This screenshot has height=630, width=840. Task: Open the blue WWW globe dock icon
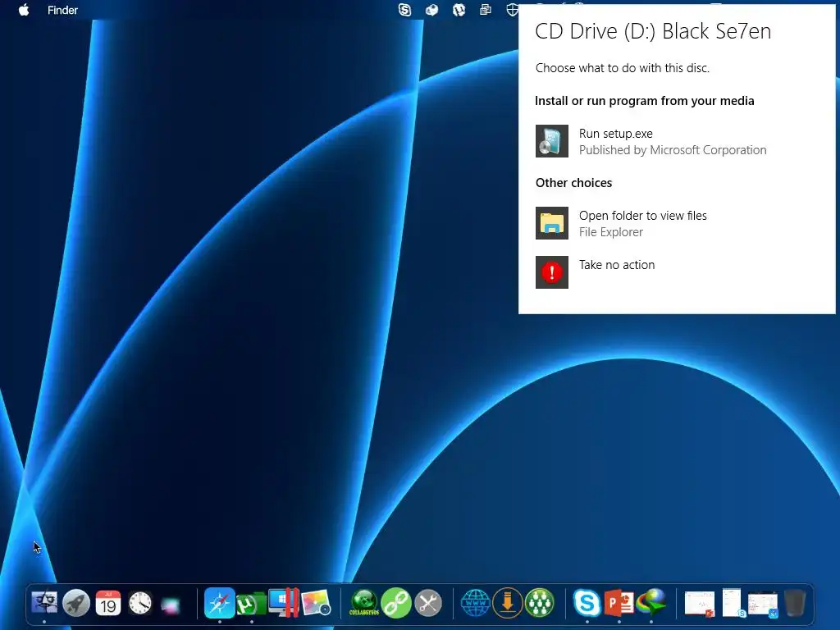coord(475,603)
